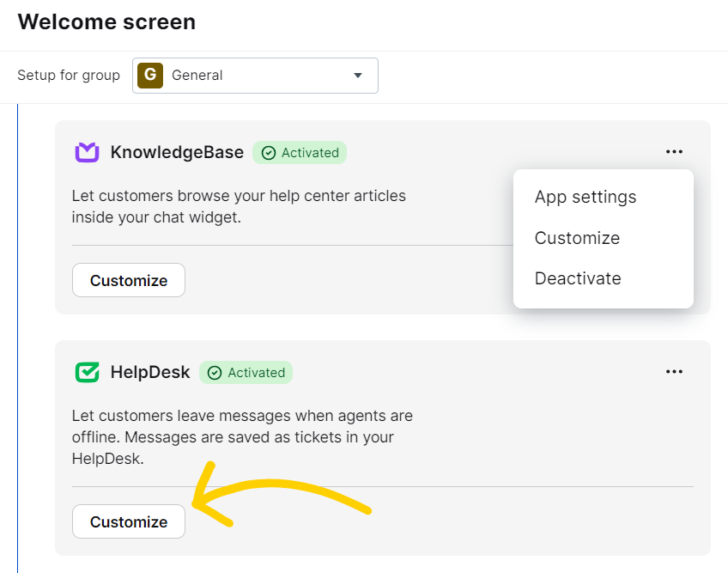728x573 pixels.
Task: Choose Customize in the context menu
Action: tap(577, 238)
